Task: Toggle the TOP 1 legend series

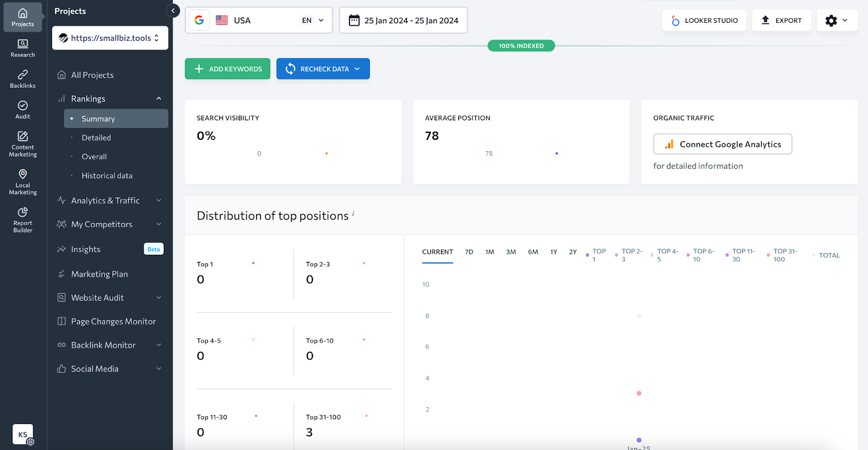Action: tap(596, 255)
